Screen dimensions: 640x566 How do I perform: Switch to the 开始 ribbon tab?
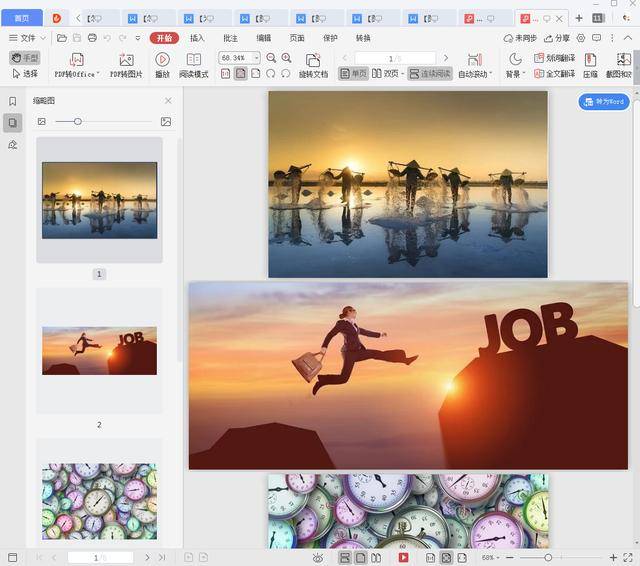point(164,38)
